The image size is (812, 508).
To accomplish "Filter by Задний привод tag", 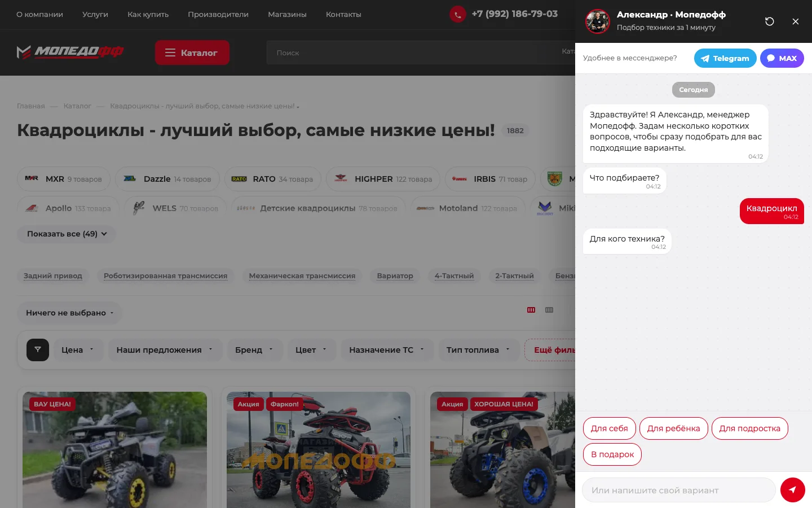I will 53,275.
